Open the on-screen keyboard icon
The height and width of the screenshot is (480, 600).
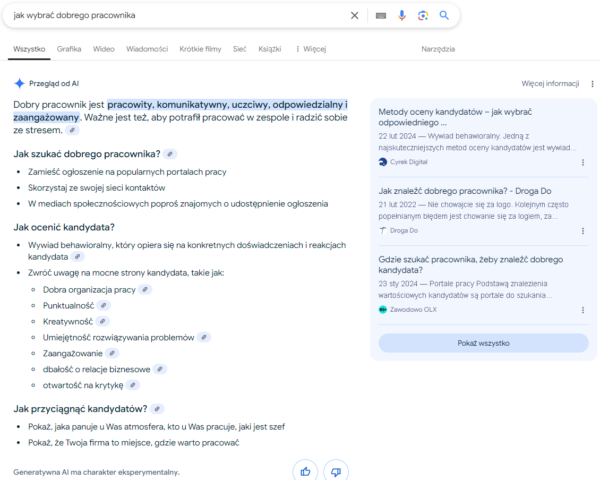pos(381,16)
